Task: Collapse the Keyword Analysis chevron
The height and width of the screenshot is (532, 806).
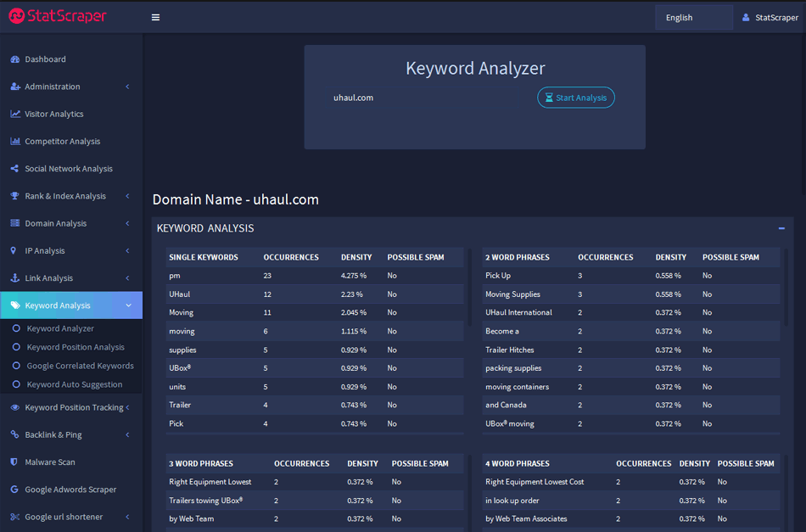Action: point(128,305)
